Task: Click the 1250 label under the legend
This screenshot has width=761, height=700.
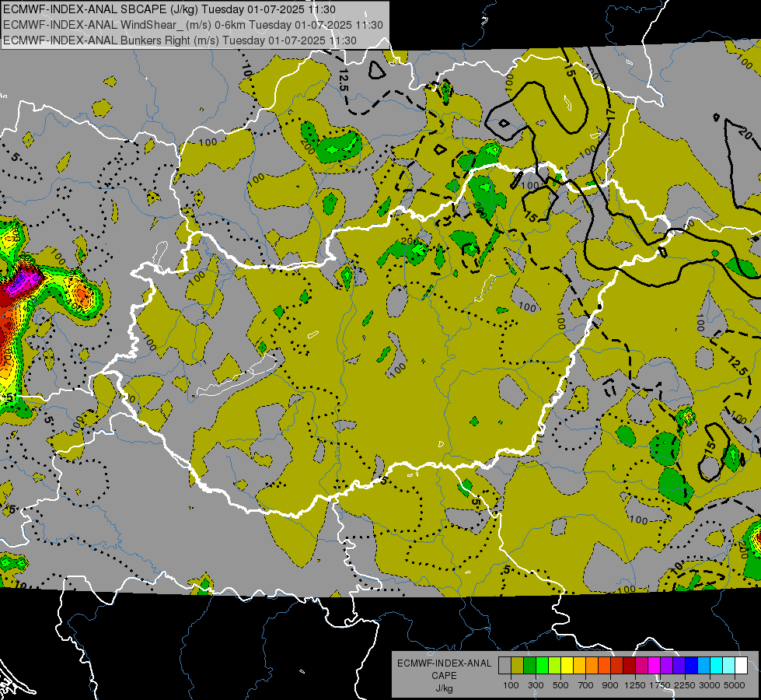Action: point(635,685)
